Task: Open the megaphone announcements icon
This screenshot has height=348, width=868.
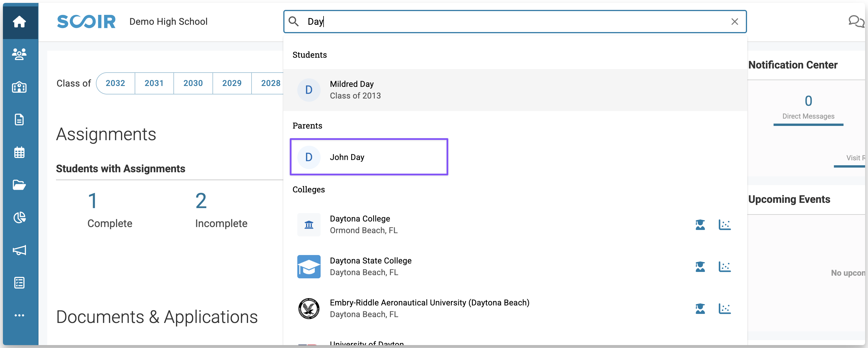Action: pos(19,250)
